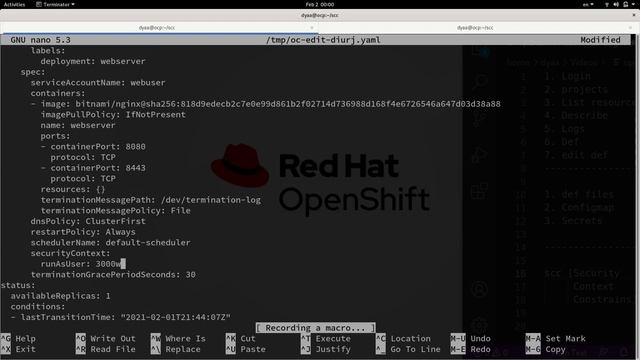
Task: Click the 'GNU nano 5.3' title text
Action: click(40, 40)
